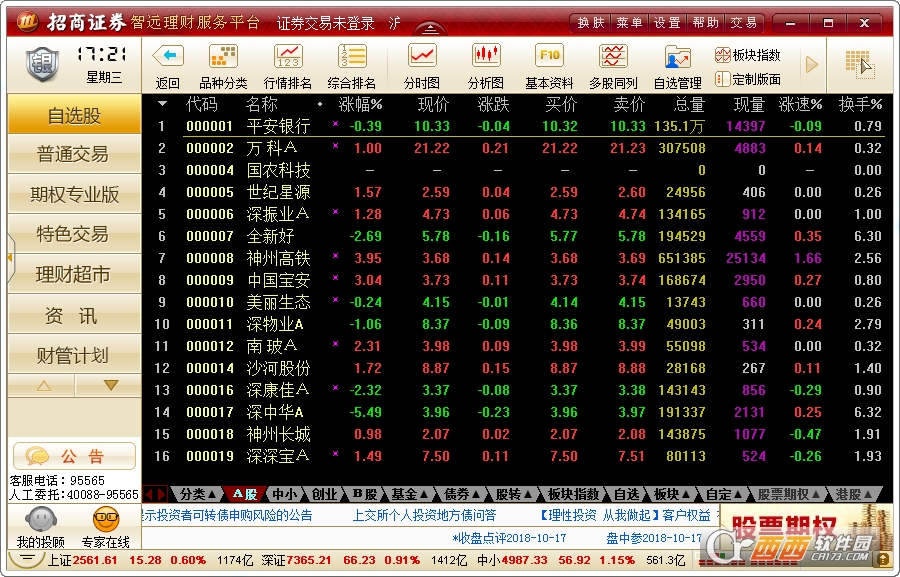Open 板块指数 sector index

tap(748, 55)
